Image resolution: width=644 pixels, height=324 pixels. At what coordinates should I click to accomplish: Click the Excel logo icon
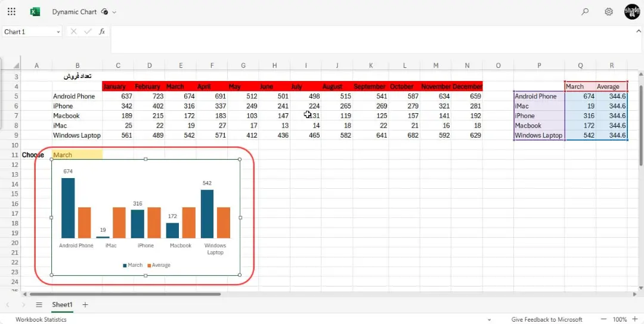(x=35, y=12)
